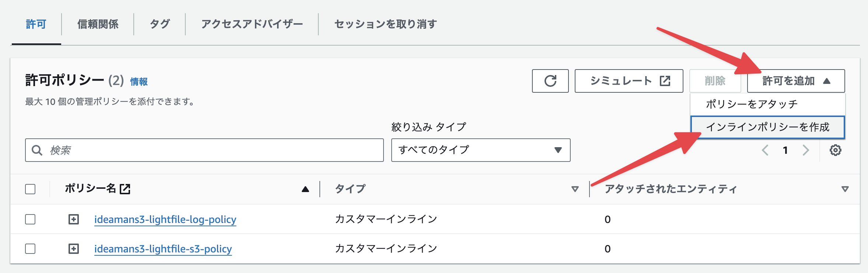The height and width of the screenshot is (273, 868).
Task: Click the search magnifier icon
Action: tap(37, 150)
